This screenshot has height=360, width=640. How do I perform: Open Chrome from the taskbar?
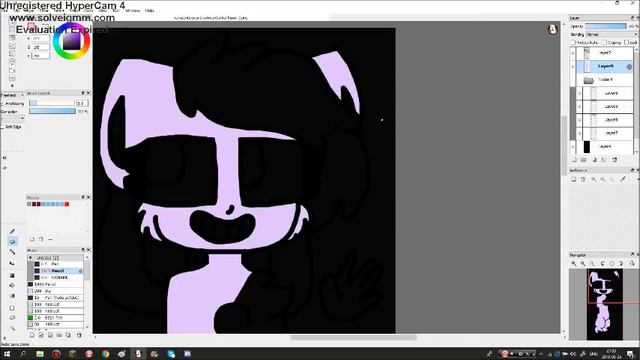[x=105, y=354]
